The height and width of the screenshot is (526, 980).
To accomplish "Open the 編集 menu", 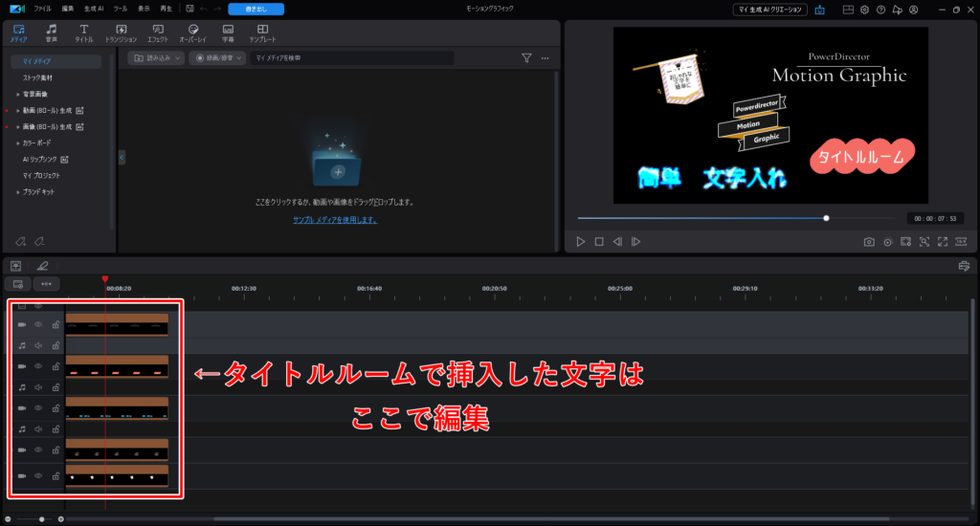I will click(68, 9).
